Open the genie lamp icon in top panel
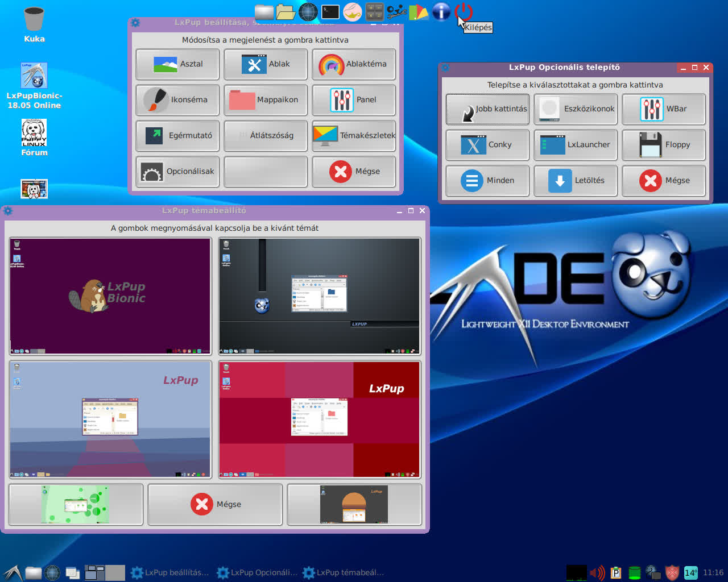This screenshot has height=582, width=728. click(353, 12)
